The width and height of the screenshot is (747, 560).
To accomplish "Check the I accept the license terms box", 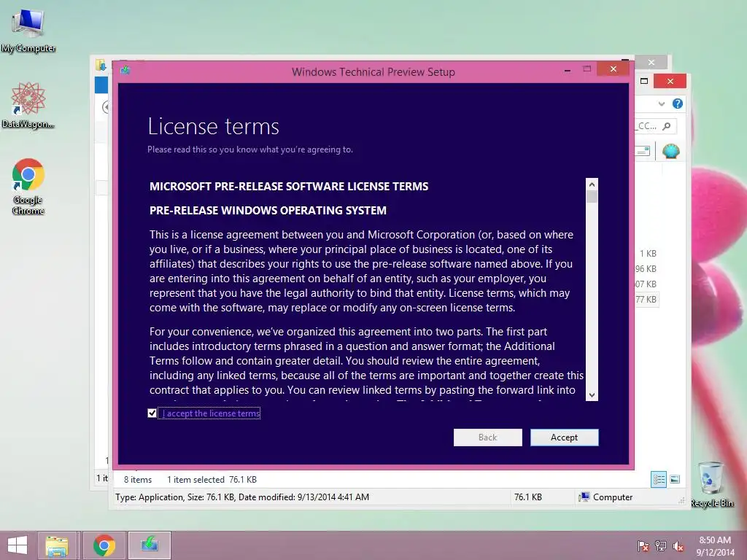I will [152, 413].
